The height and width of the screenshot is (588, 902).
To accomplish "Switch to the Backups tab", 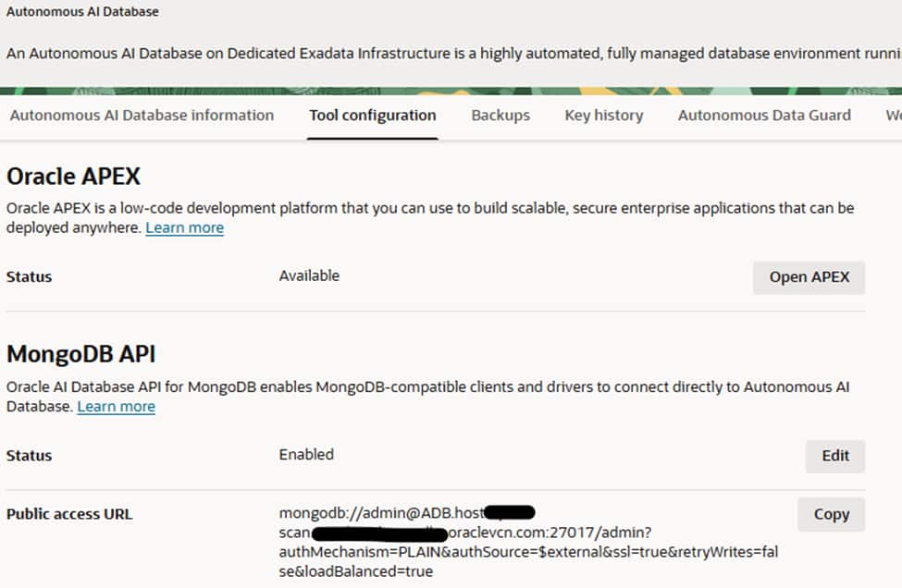I will click(x=500, y=116).
